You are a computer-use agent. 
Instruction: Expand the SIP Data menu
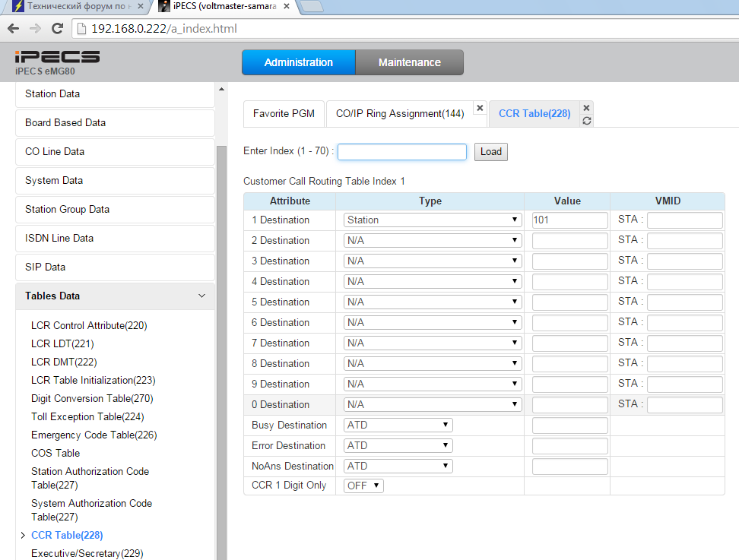point(115,267)
